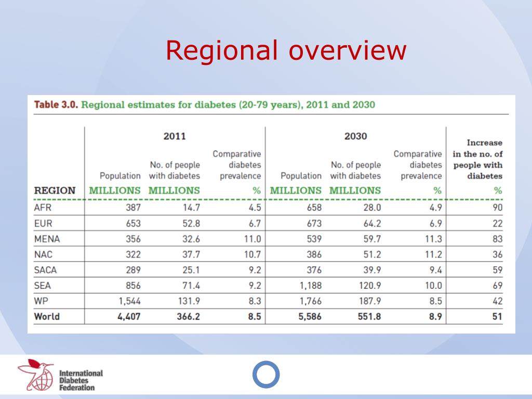Click the NAC 2030 prevalence '11.2'
This screenshot has height=399, width=532.
tap(434, 255)
